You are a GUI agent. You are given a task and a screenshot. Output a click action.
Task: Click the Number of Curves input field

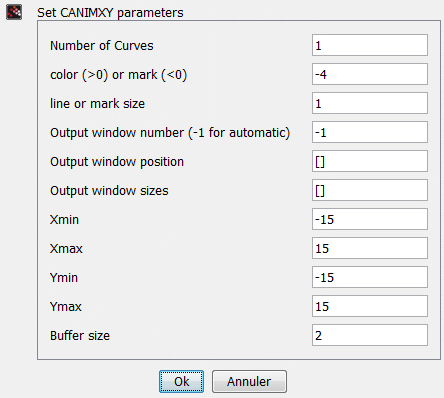click(x=370, y=45)
